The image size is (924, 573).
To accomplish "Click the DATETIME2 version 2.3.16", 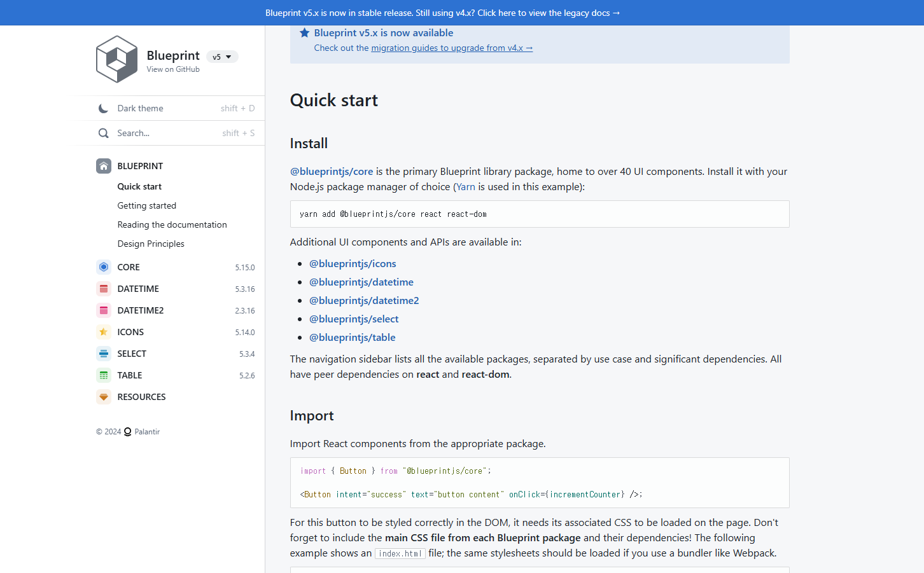I will click(x=245, y=311).
